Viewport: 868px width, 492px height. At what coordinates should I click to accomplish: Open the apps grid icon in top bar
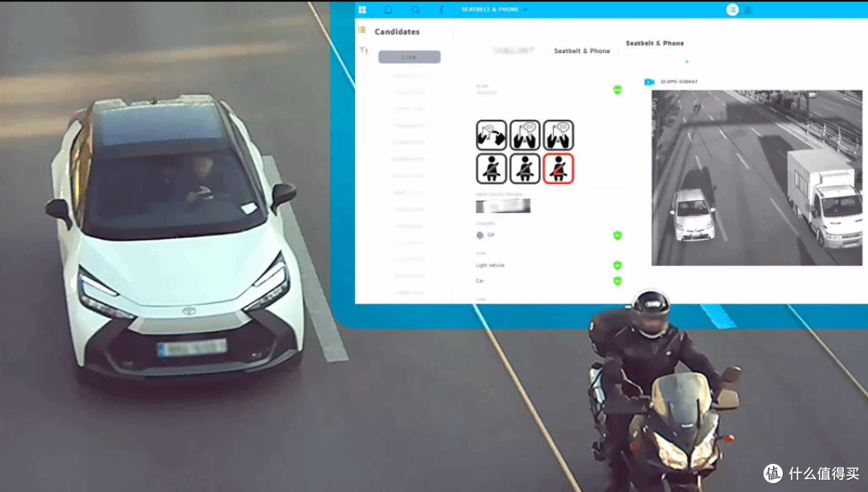362,10
